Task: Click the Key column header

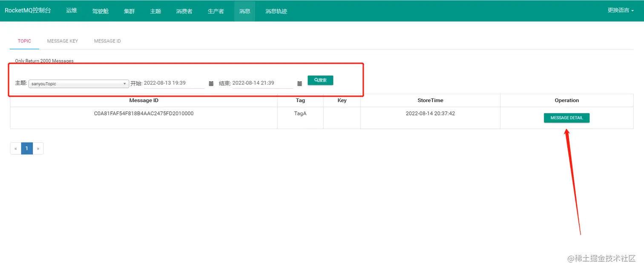Action: pyautogui.click(x=342, y=101)
